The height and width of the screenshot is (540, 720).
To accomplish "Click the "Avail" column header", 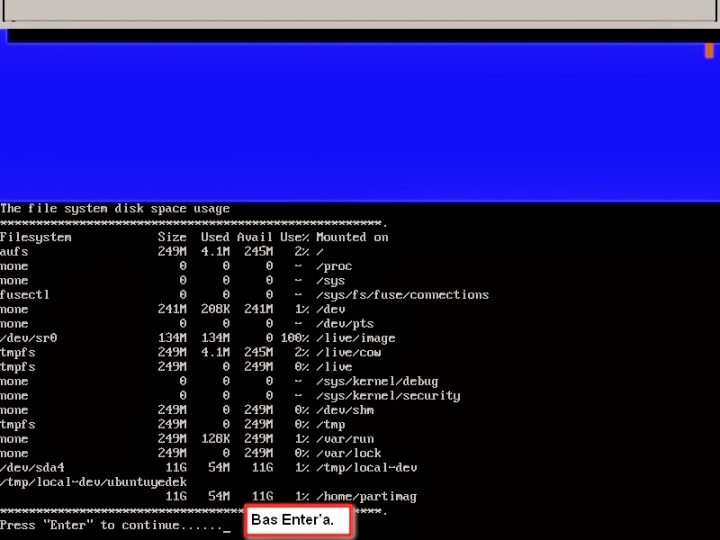I will 255,237.
